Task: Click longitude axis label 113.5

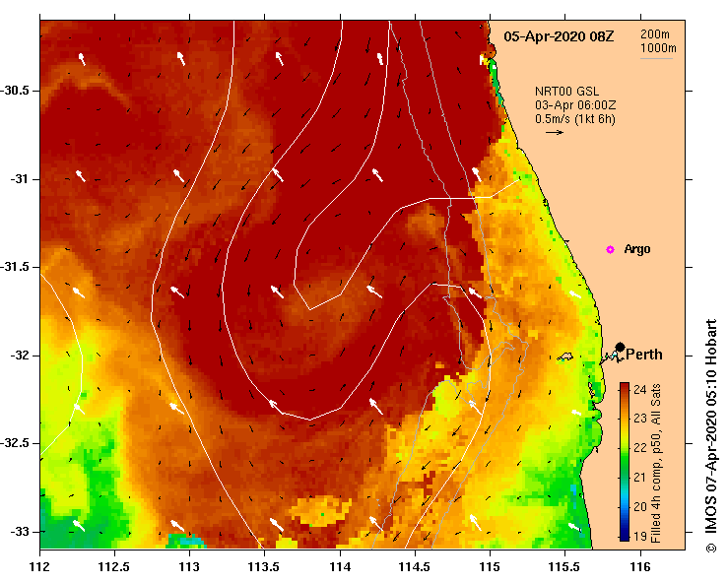Action: (x=264, y=567)
